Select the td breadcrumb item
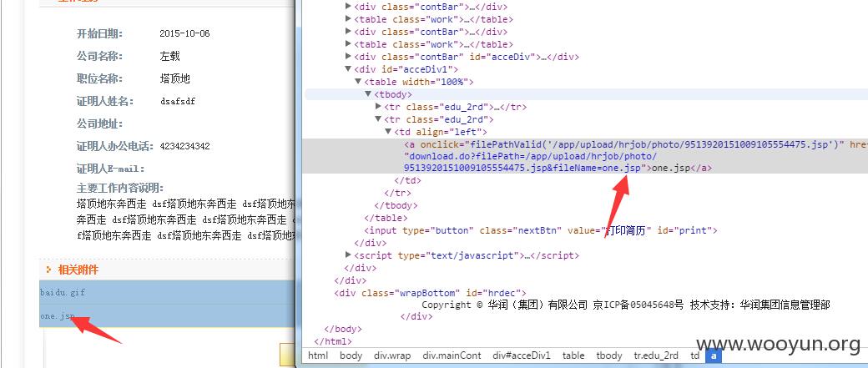 coord(694,355)
